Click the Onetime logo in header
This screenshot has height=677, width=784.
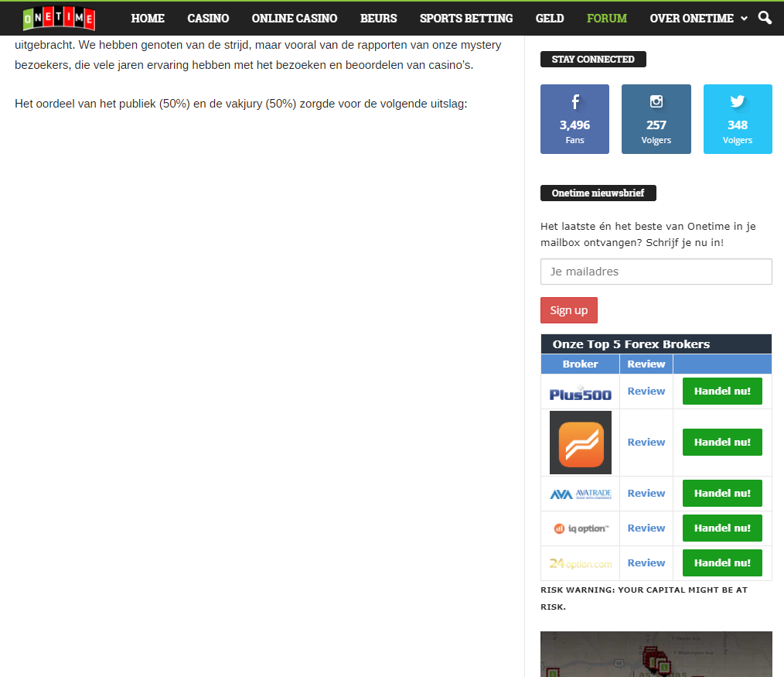(x=59, y=18)
